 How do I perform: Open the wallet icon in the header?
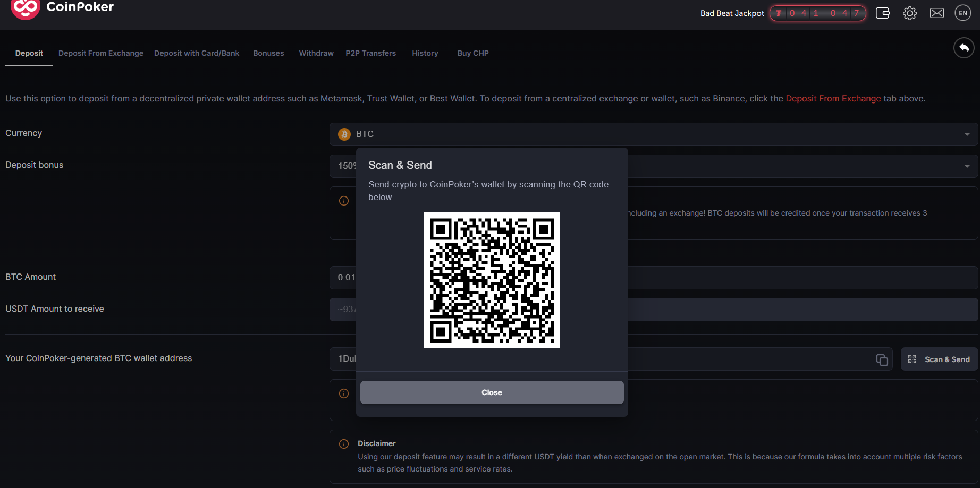(883, 13)
